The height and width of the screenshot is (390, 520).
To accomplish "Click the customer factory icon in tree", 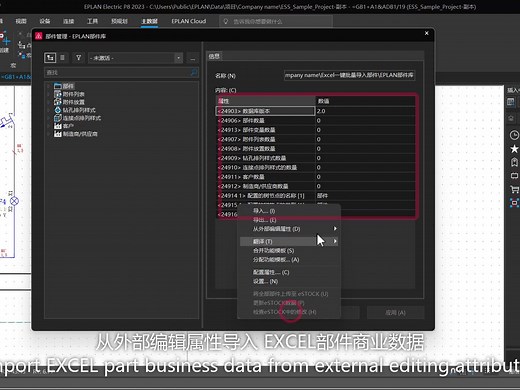I will [58, 126].
